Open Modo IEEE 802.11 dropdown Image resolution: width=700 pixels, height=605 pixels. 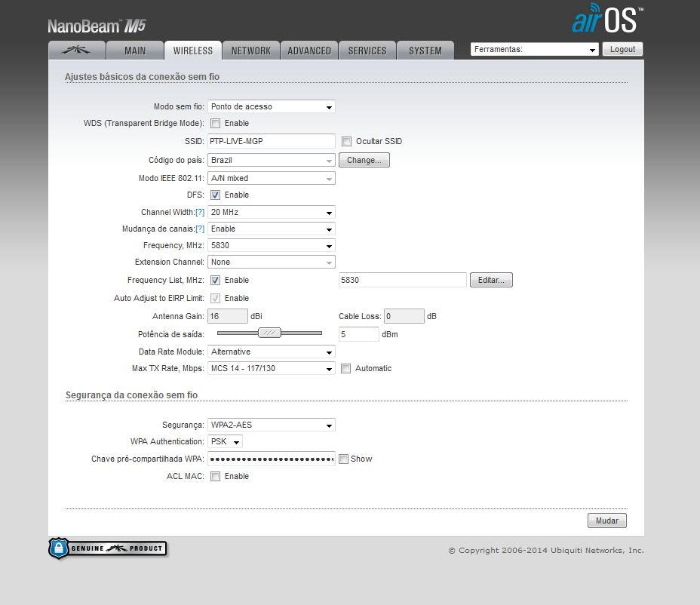point(272,178)
